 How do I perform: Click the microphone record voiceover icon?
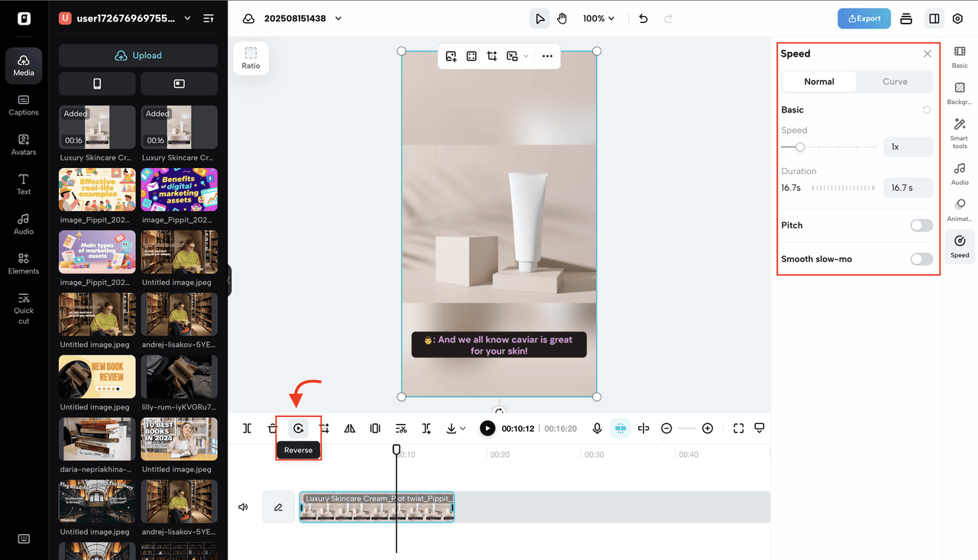(597, 429)
